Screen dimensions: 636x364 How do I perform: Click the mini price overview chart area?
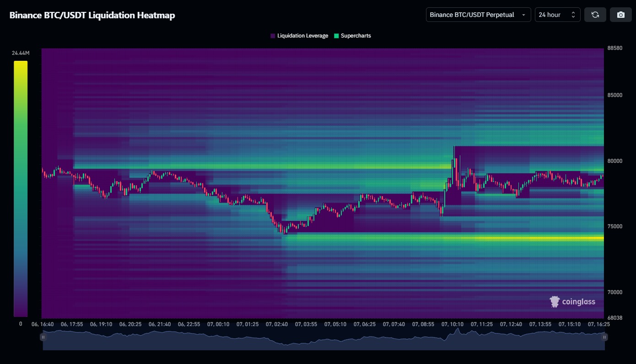pyautogui.click(x=323, y=339)
